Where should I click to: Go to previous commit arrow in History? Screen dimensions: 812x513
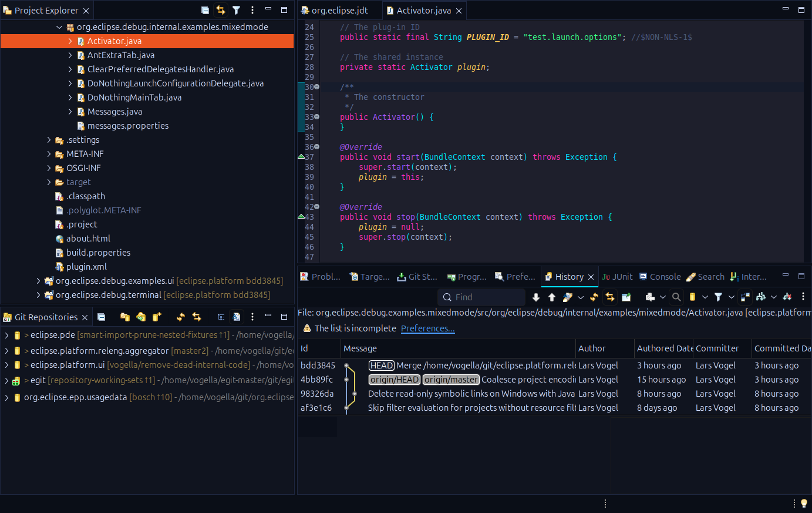(x=552, y=297)
